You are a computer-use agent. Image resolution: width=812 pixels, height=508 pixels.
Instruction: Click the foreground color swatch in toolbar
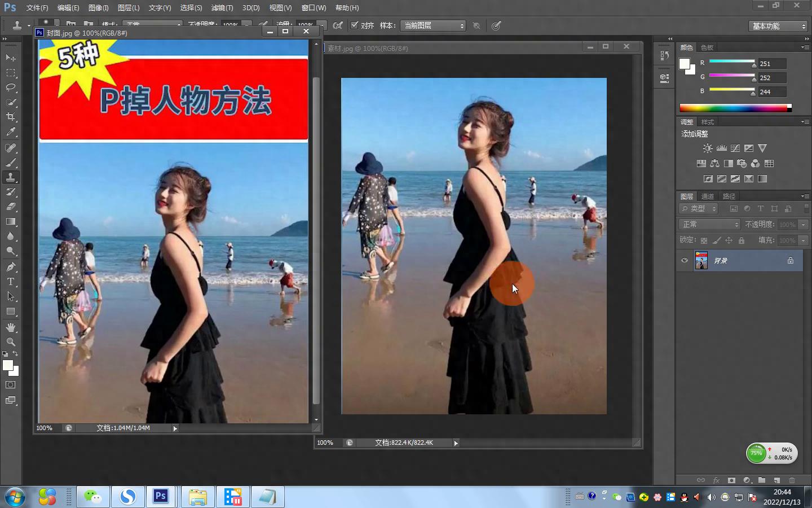pyautogui.click(x=7, y=365)
